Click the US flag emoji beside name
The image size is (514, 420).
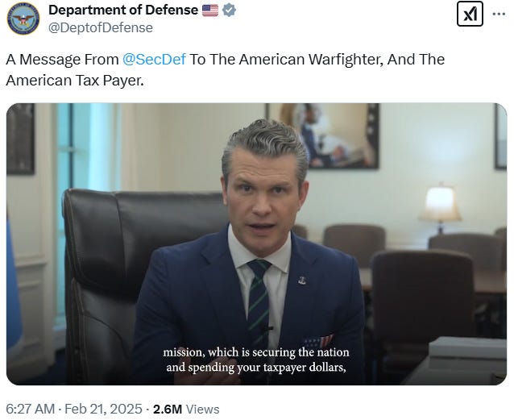(x=210, y=10)
